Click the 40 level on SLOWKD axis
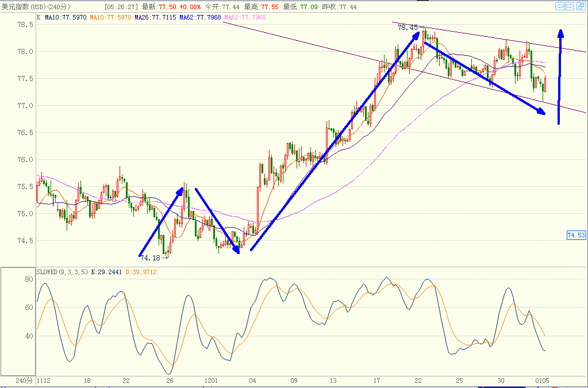The height and width of the screenshot is (388, 588). (29, 336)
